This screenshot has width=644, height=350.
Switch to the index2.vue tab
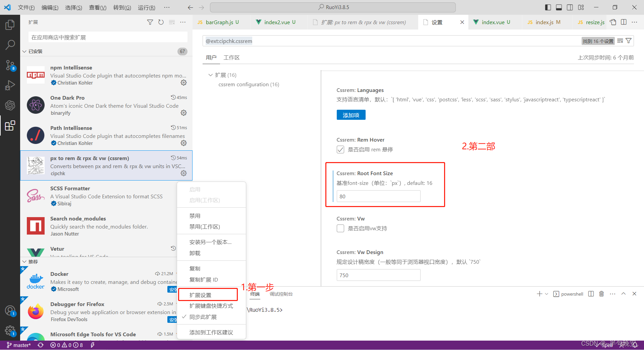click(277, 22)
